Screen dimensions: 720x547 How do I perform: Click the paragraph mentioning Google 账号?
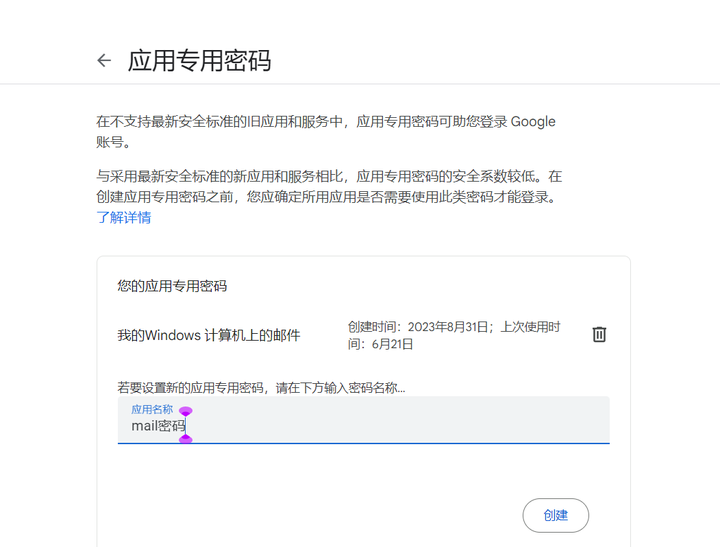[326, 132]
